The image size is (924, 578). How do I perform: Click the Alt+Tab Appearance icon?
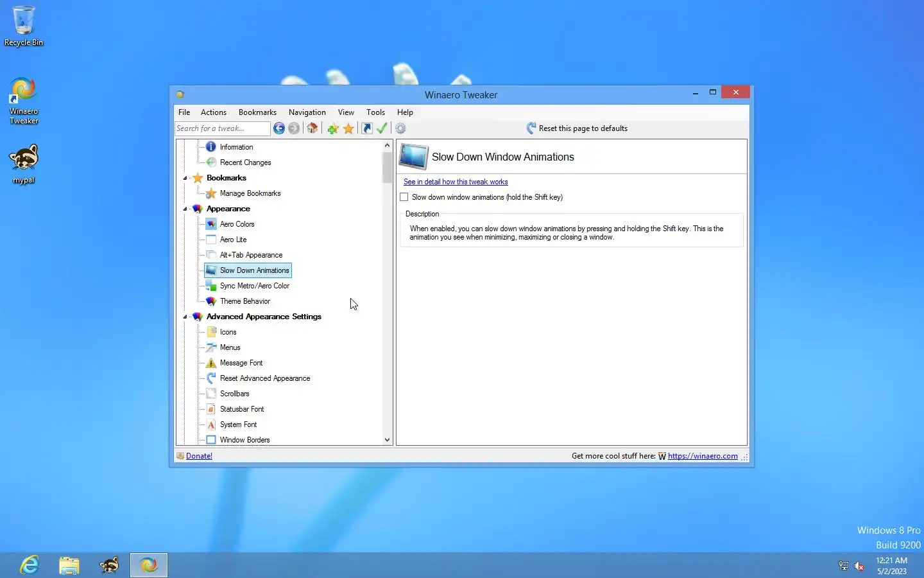point(211,255)
